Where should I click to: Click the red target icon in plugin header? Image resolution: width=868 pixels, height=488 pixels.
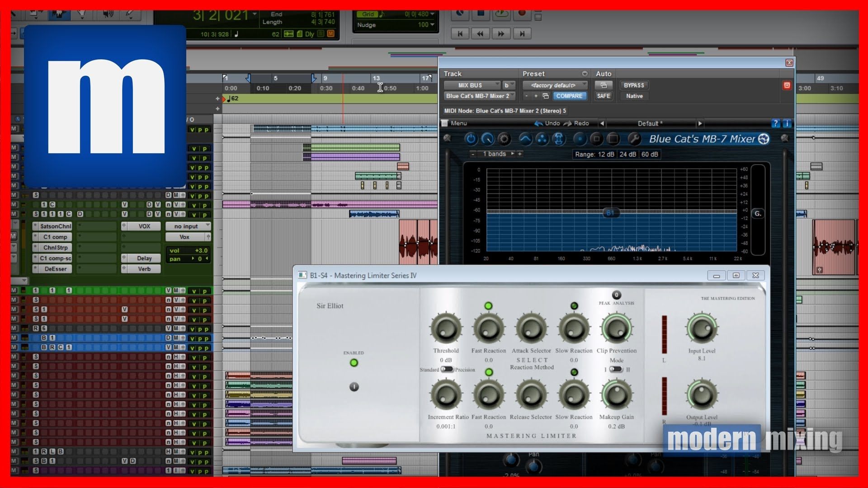pos(787,85)
